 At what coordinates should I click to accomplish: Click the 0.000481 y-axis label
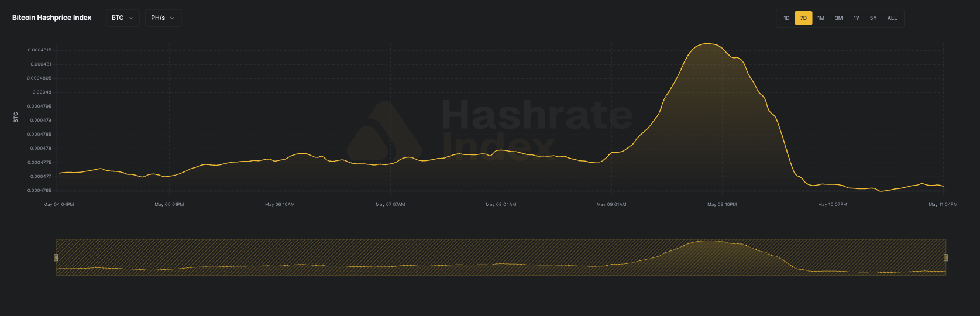click(x=41, y=64)
